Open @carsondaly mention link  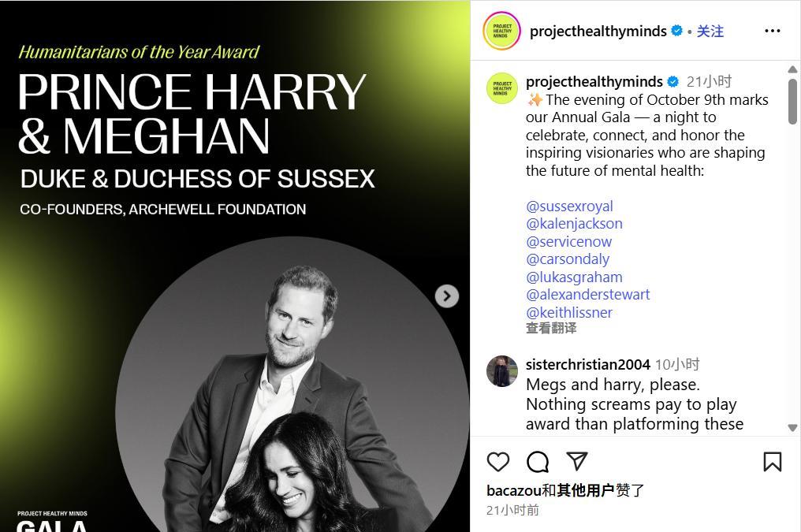(x=568, y=259)
